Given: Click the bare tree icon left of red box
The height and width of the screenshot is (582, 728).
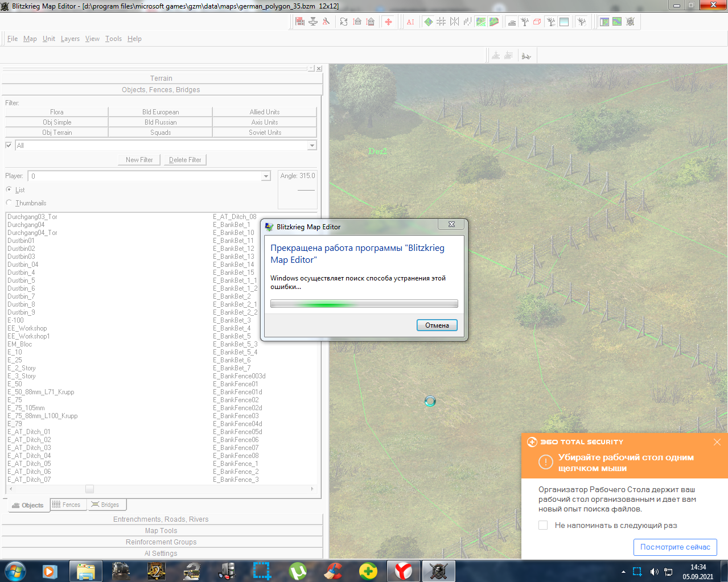Looking at the screenshot, I should [x=524, y=22].
